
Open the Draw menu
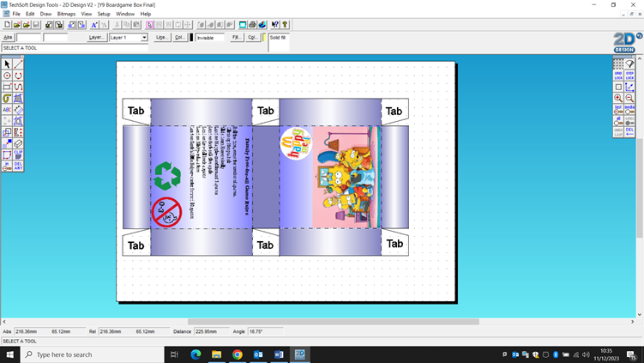point(45,14)
